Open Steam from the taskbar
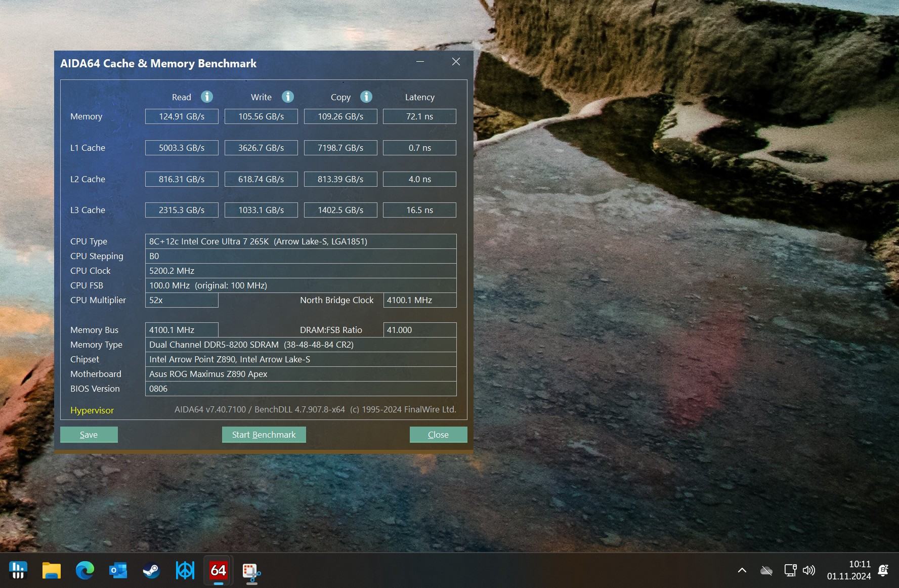 [x=151, y=570]
